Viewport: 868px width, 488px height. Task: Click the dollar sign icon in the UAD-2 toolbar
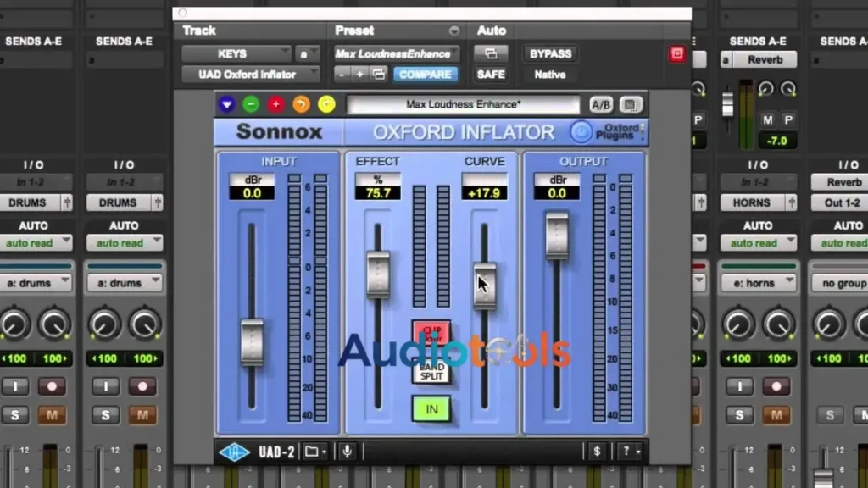[597, 452]
